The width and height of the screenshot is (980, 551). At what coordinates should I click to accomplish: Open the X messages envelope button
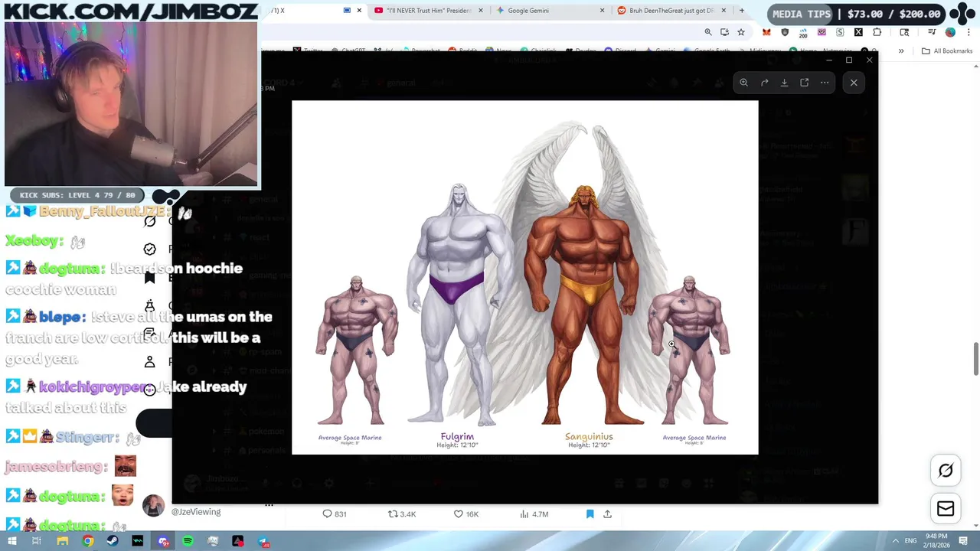pyautogui.click(x=946, y=508)
